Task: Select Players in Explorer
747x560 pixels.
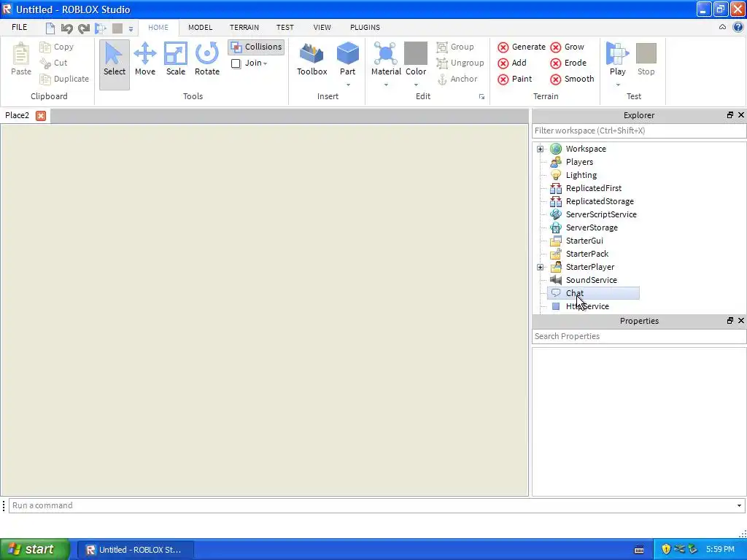Action: (x=579, y=162)
